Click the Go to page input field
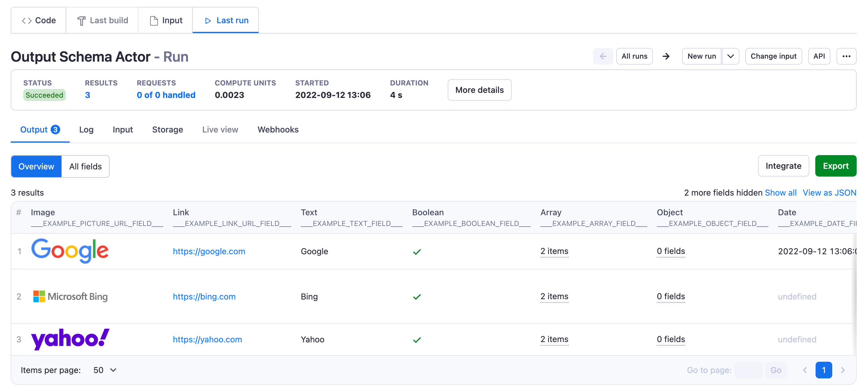Screen dimensions: 868x390 748,370
